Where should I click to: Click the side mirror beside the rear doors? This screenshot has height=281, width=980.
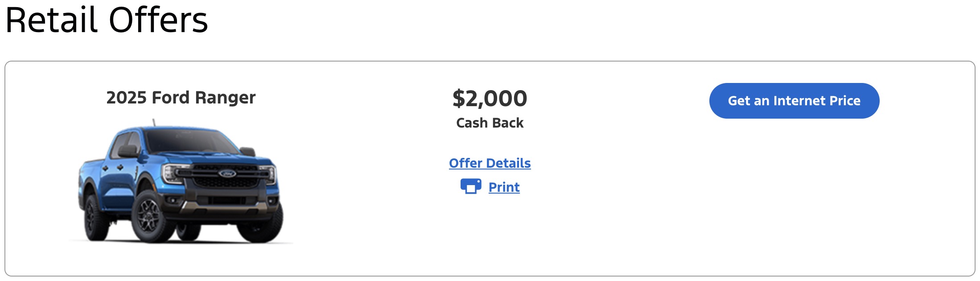(128, 151)
